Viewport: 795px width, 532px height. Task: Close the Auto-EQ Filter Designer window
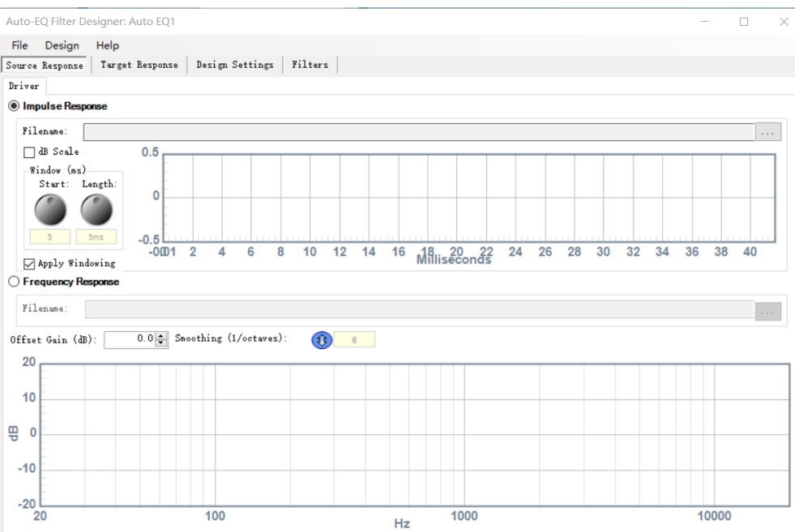784,21
